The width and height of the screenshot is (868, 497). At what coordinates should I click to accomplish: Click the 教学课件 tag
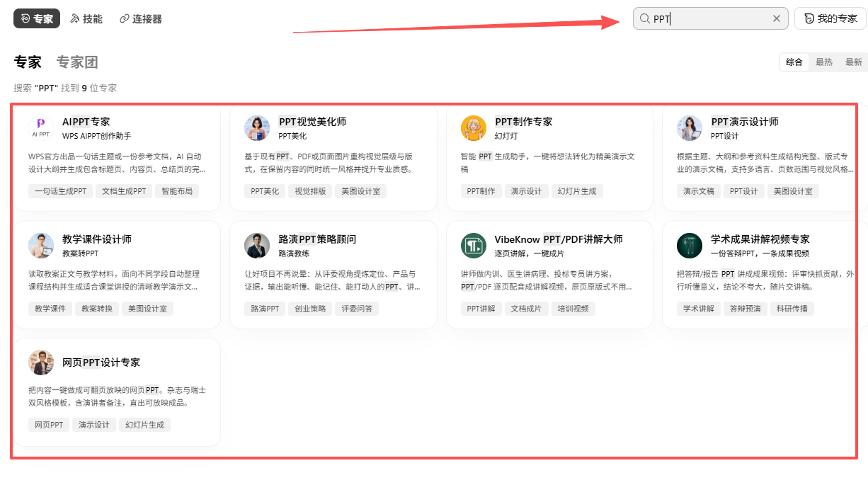pyautogui.click(x=50, y=309)
